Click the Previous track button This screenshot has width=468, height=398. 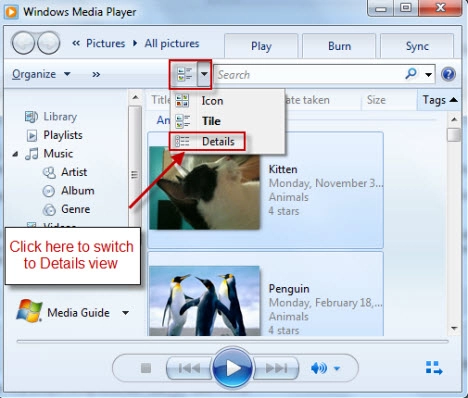(189, 368)
